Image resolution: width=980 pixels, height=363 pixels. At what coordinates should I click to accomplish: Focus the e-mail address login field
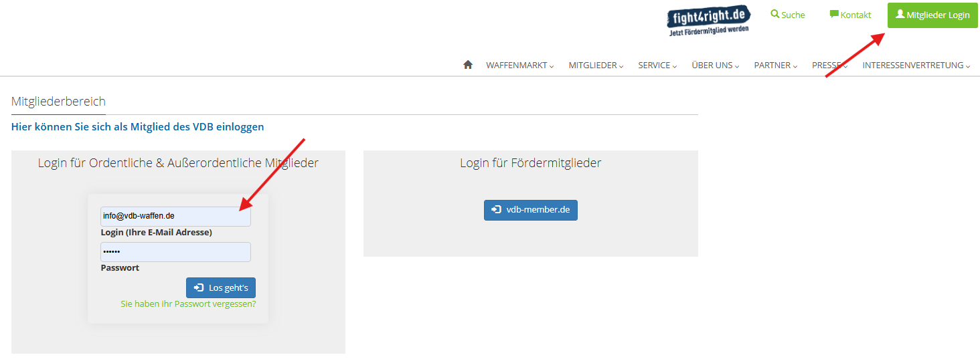pos(175,216)
